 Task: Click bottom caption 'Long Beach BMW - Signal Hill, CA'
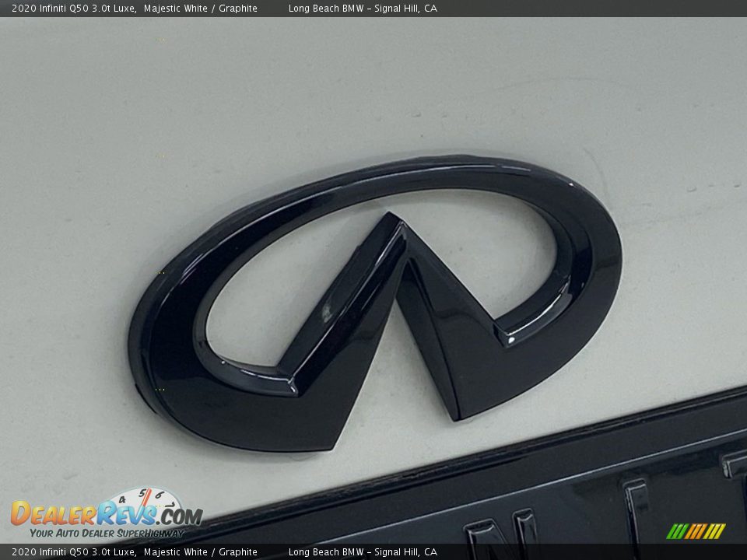click(x=363, y=552)
